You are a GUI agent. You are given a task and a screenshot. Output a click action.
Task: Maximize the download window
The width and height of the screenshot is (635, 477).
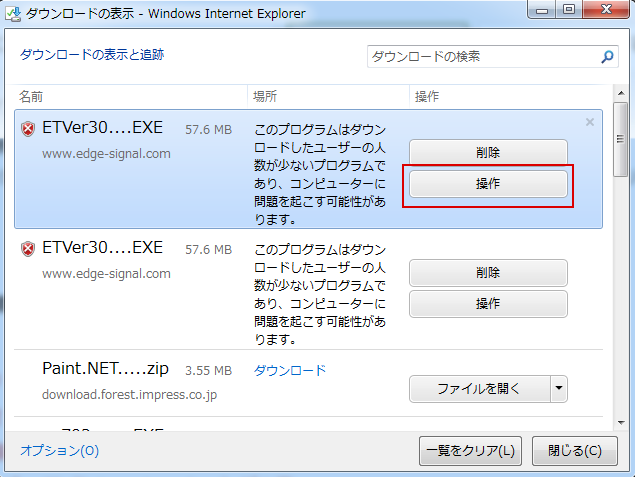(569, 10)
